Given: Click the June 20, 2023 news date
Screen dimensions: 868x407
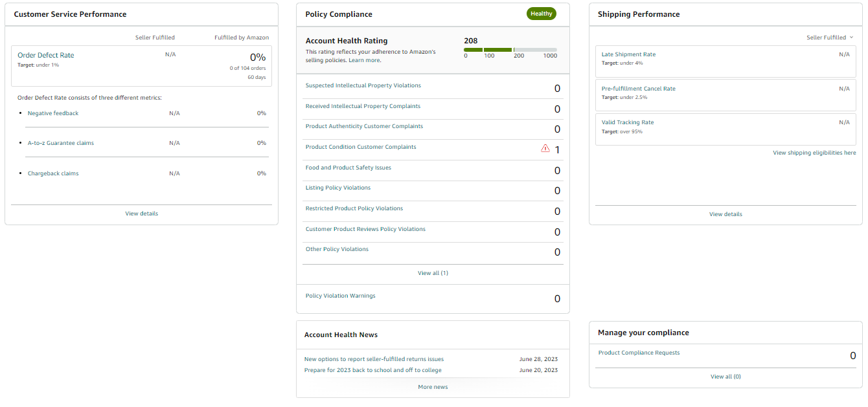Looking at the screenshot, I should [x=538, y=370].
